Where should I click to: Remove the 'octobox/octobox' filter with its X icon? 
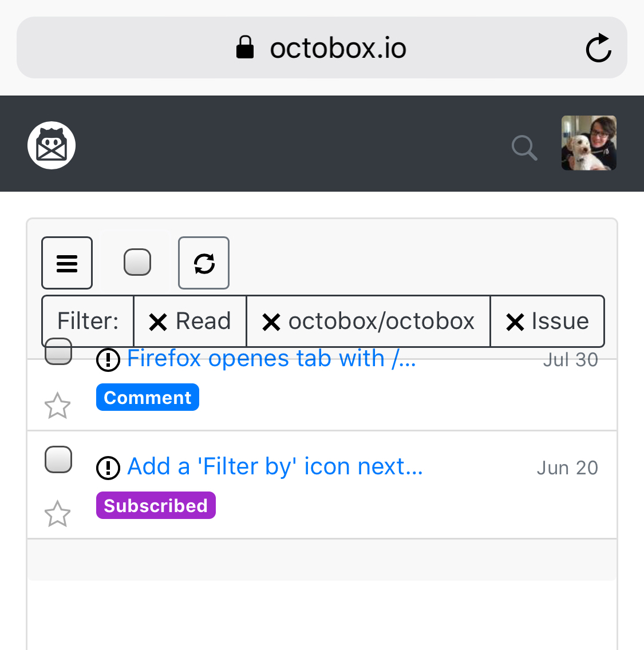(271, 321)
